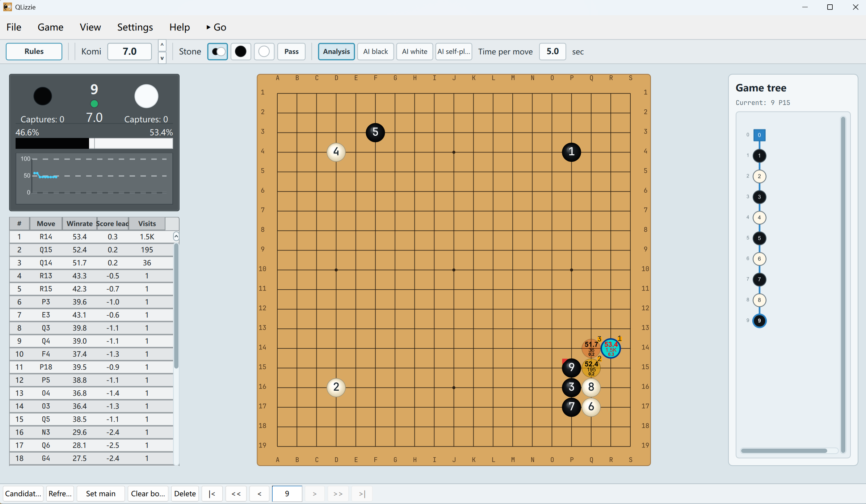Click the Time per move field

click(552, 51)
